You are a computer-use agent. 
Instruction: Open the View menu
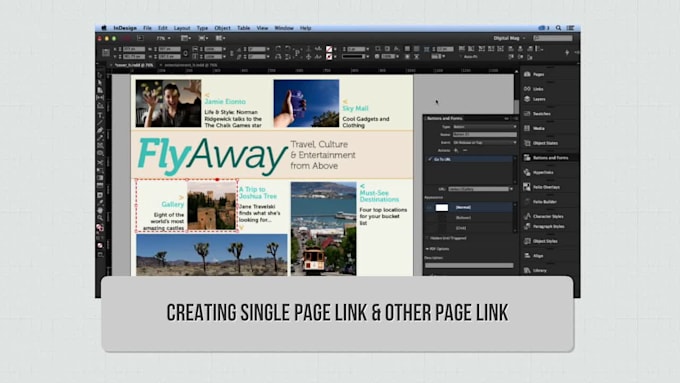click(262, 28)
